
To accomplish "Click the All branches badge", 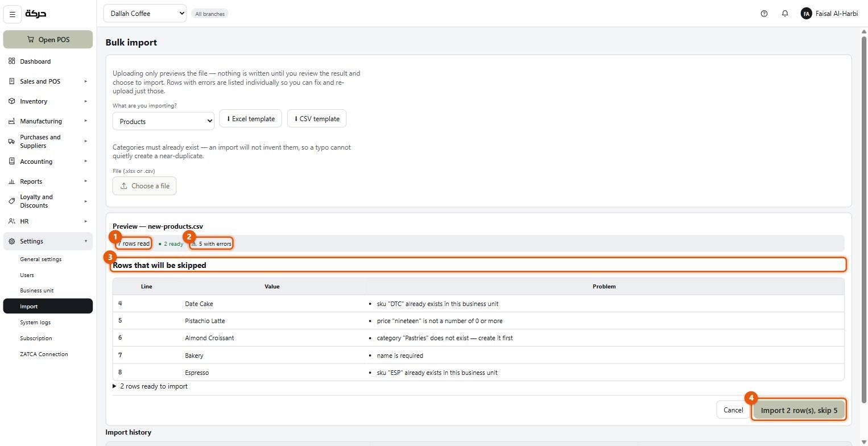I will (x=210, y=14).
